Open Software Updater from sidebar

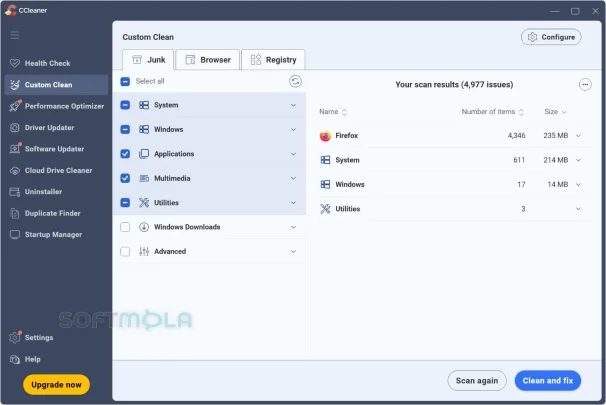point(56,149)
